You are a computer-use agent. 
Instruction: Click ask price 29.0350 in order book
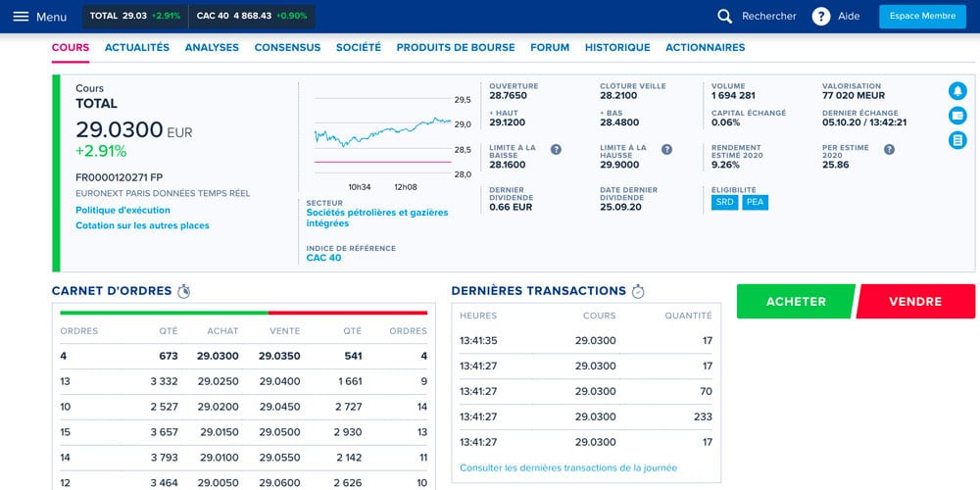(279, 357)
